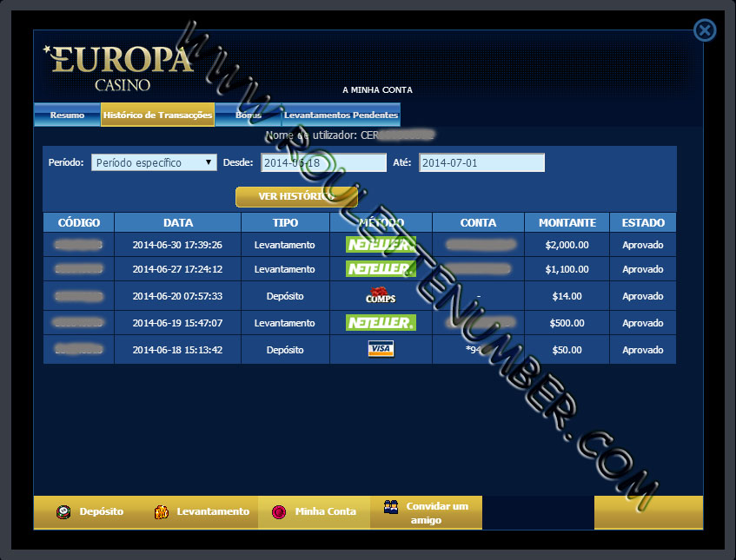Screen dimensions: 736x560
Task: Click Aprovado status in $50.00 row
Action: [x=643, y=350]
